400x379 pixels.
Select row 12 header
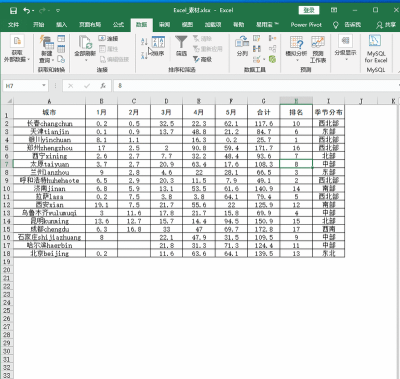(7, 205)
